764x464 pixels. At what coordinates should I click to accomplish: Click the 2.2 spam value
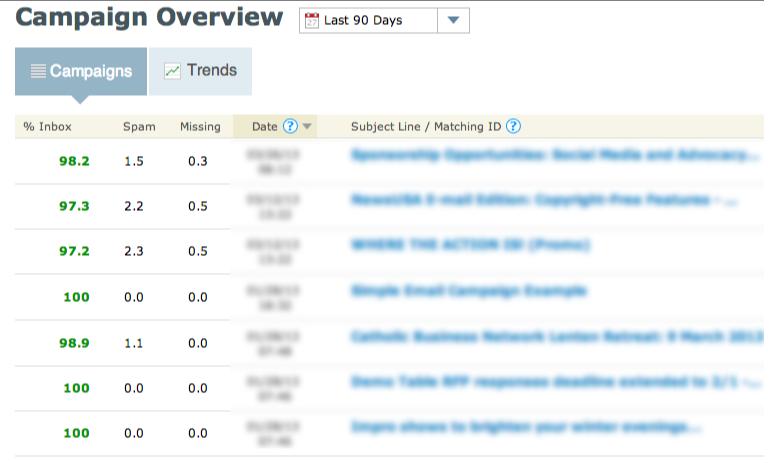tap(134, 206)
